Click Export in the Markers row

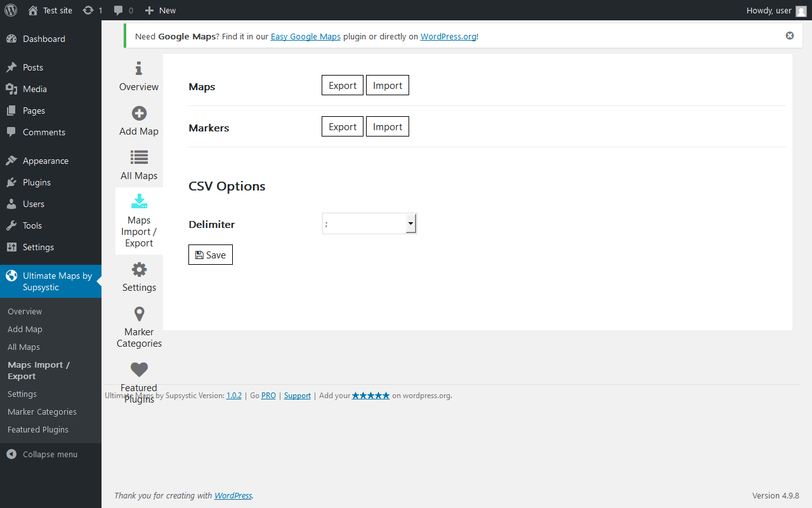pos(343,126)
